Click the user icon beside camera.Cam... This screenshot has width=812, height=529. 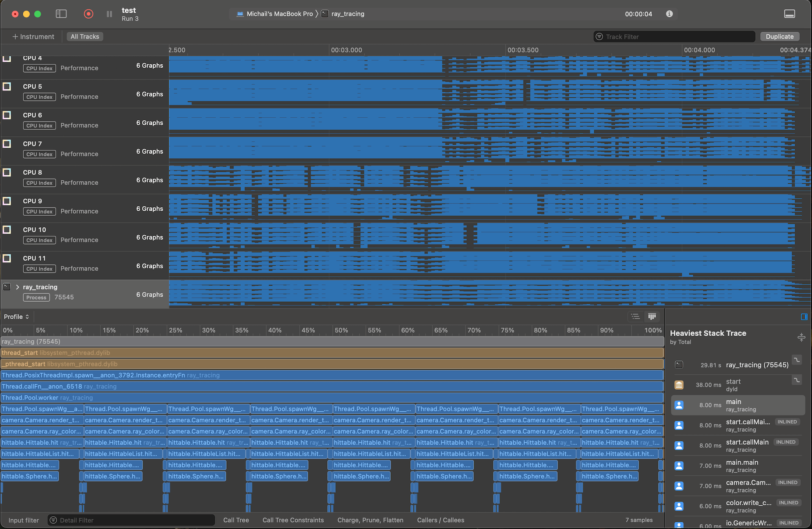click(x=679, y=486)
